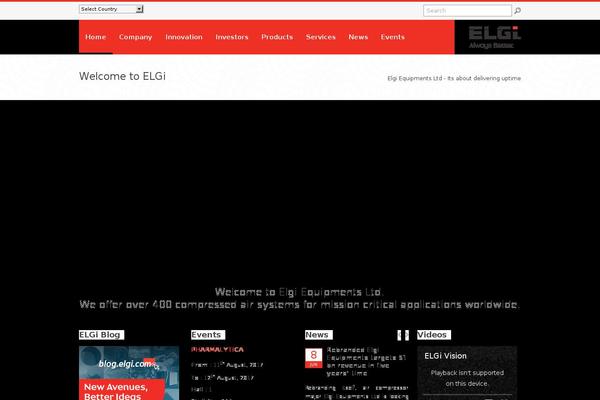
Task: Open the Investors menu
Action: (x=232, y=37)
